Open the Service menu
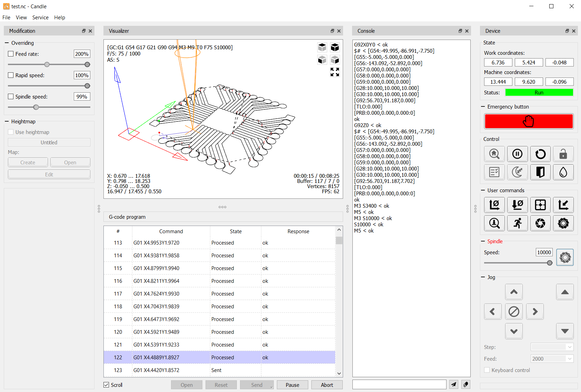This screenshot has height=392, width=581. coord(40,18)
